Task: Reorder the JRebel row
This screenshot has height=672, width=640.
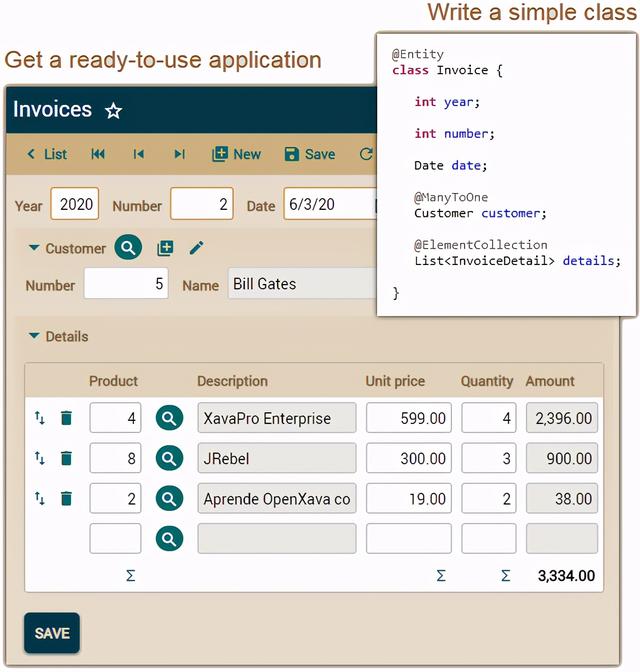Action: pos(40,458)
